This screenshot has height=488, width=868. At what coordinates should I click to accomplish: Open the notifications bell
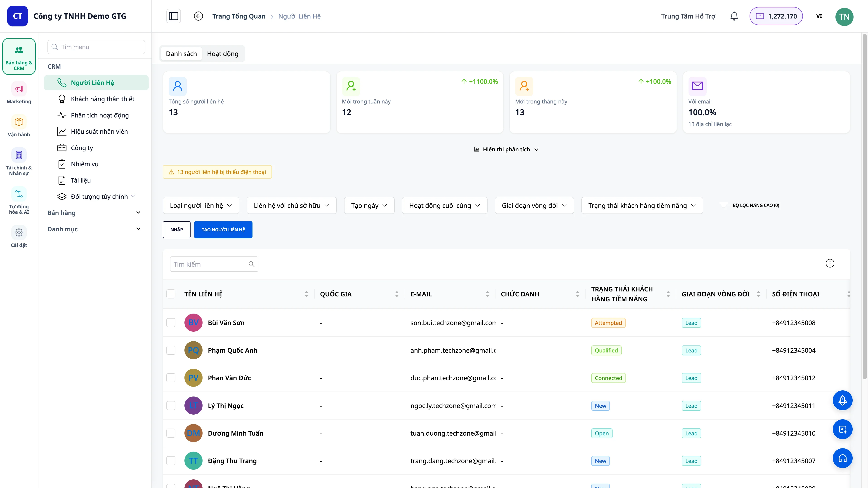coord(734,16)
